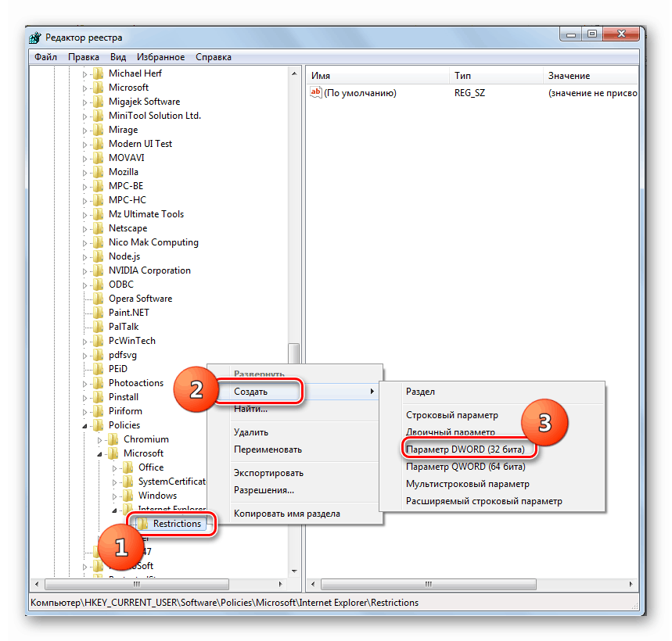Click the ODBC folder icon

pos(99,285)
